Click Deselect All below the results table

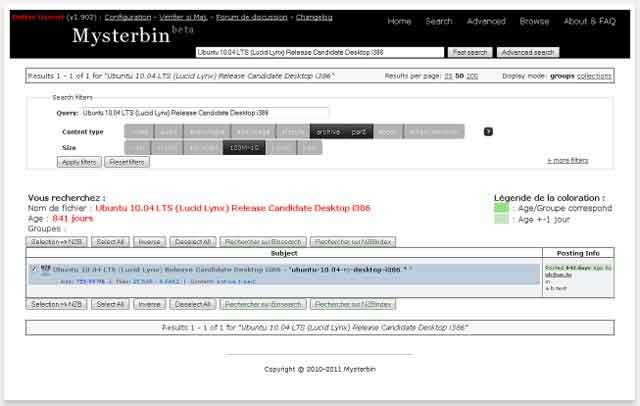[x=193, y=304]
